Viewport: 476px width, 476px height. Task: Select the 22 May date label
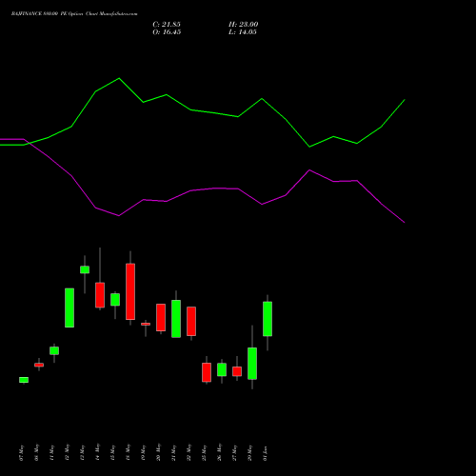(188, 452)
